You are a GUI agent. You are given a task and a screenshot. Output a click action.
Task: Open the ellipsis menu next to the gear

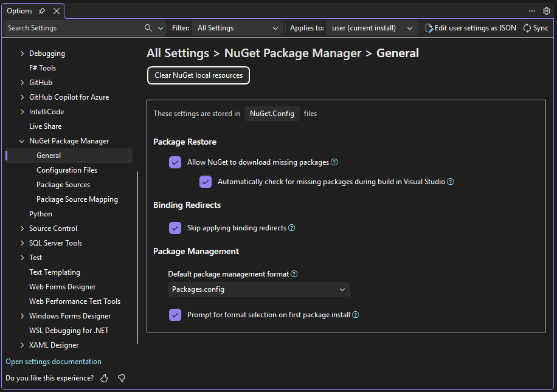(x=532, y=11)
